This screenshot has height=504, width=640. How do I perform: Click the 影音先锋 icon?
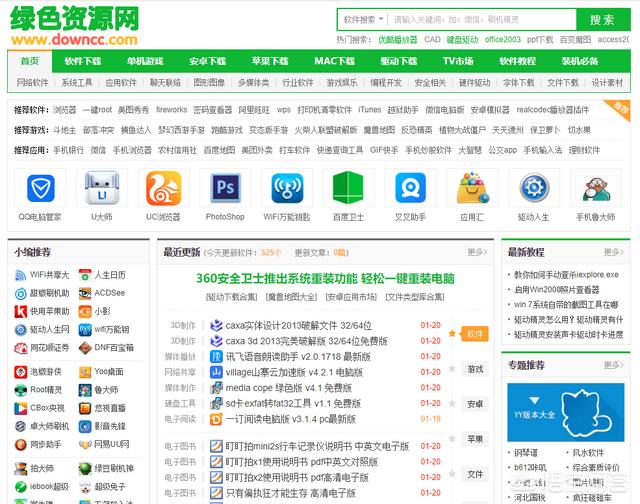tap(85, 426)
